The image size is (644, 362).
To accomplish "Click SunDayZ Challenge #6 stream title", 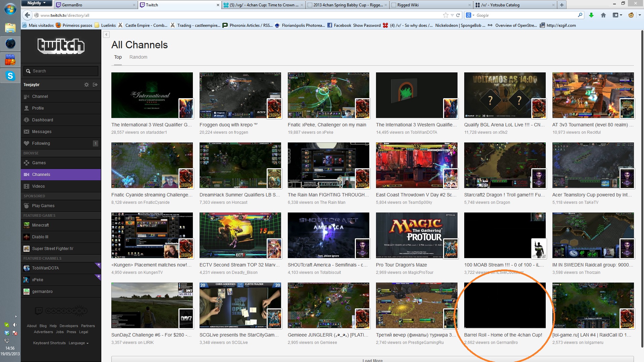I will click(151, 335).
